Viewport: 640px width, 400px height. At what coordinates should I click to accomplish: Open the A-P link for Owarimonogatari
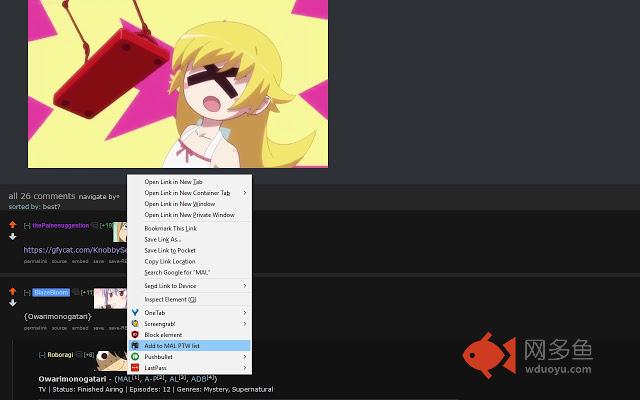tap(154, 379)
